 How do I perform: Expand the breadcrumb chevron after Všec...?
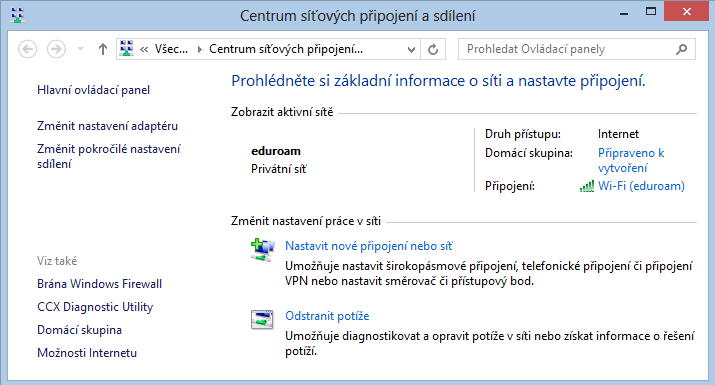pyautogui.click(x=199, y=49)
